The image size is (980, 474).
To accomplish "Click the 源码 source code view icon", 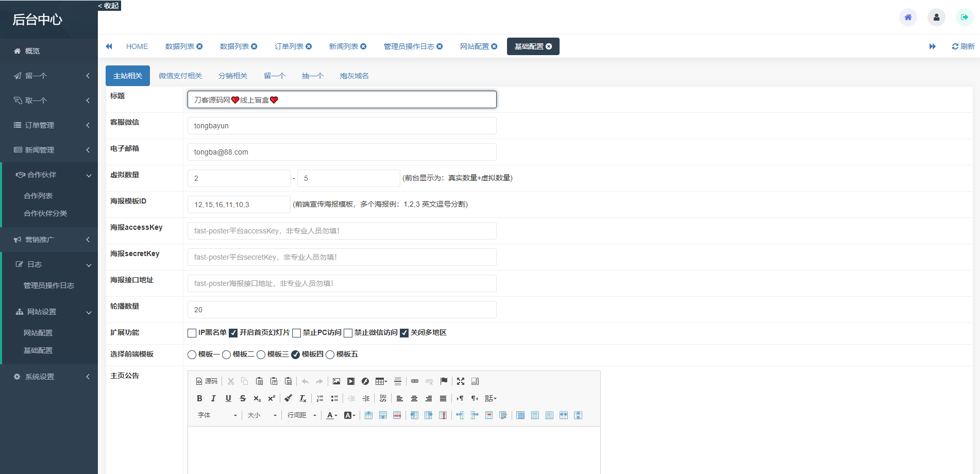I will pos(206,381).
